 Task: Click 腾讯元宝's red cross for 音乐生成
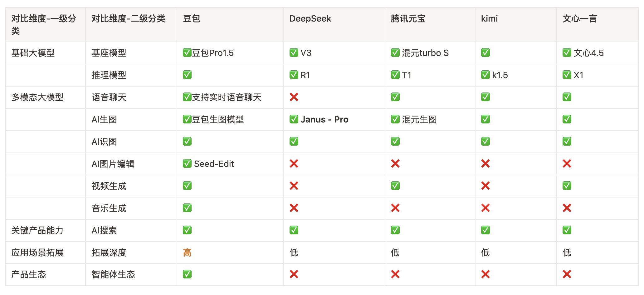click(x=395, y=208)
